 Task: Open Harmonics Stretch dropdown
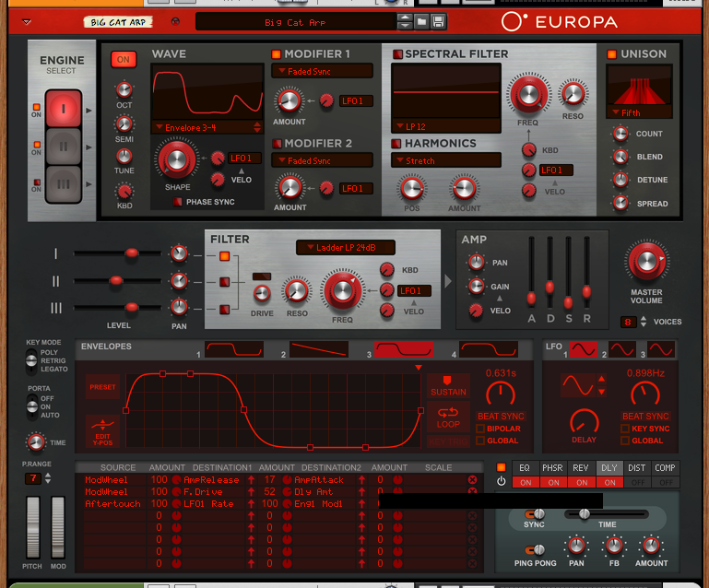[446, 160]
